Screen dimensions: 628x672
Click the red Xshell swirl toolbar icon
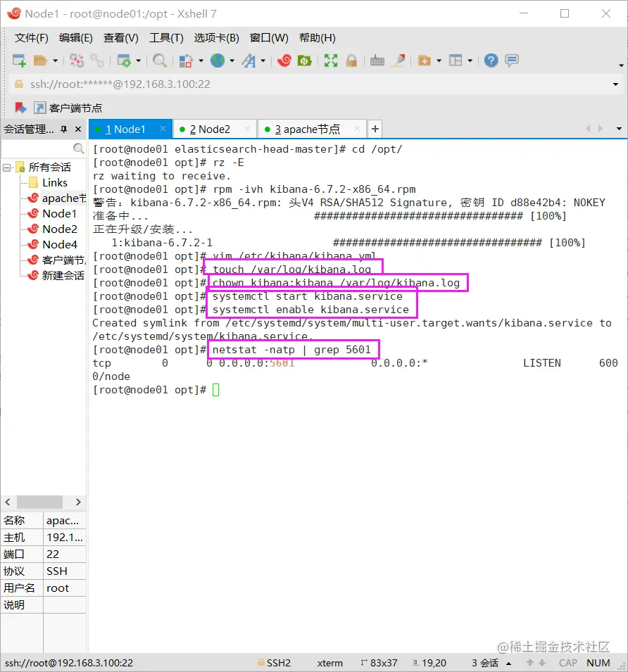tap(284, 61)
